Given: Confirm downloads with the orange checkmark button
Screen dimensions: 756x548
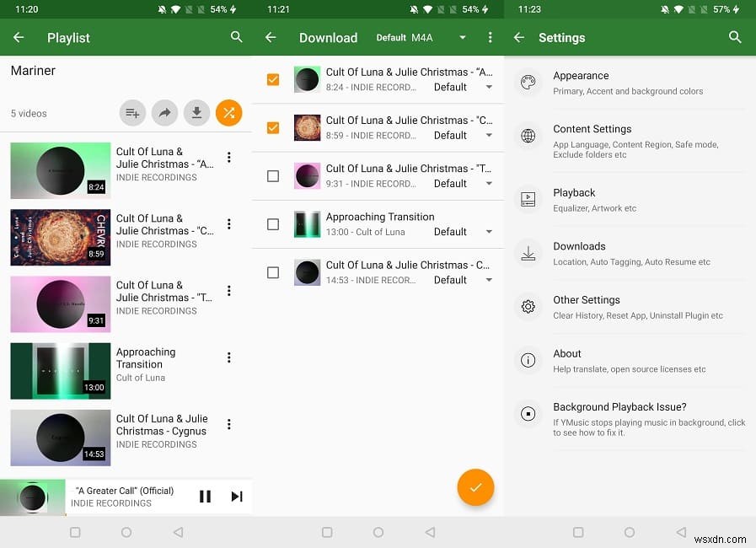Looking at the screenshot, I should 475,487.
